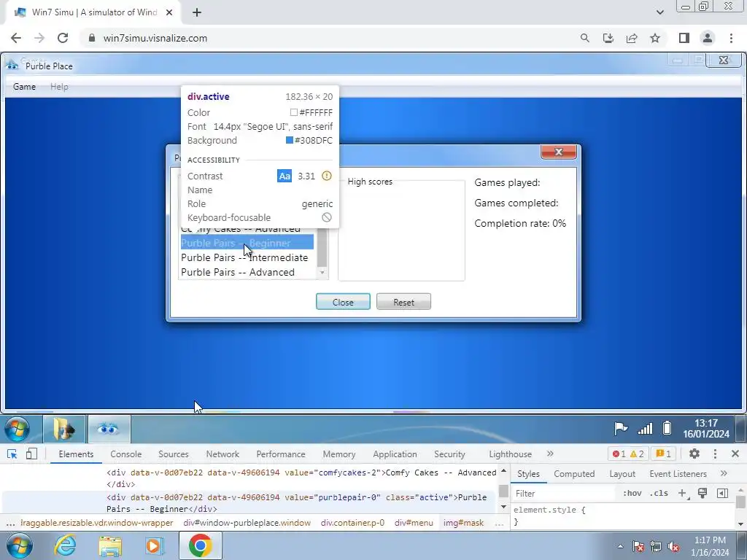Click the simulated taskbar explorer folder icon
The width and height of the screenshot is (747, 560).
point(64,429)
